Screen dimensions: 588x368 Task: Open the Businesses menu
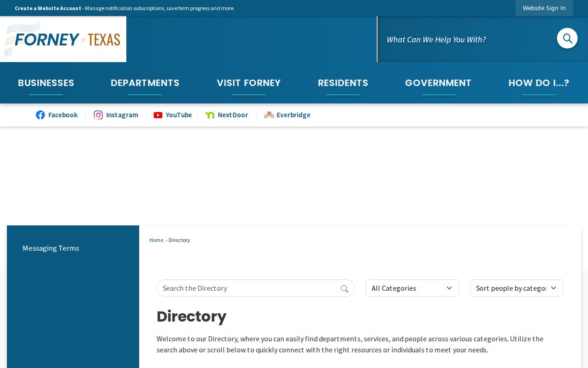(x=46, y=83)
